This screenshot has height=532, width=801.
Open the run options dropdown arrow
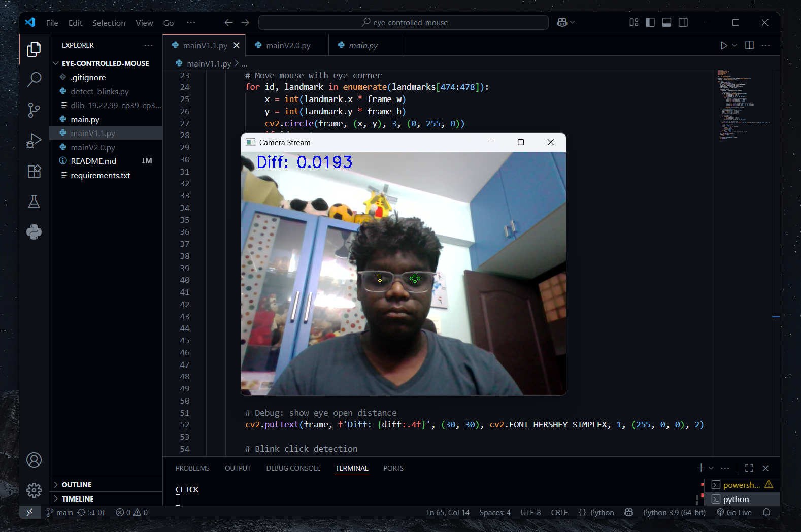735,45
